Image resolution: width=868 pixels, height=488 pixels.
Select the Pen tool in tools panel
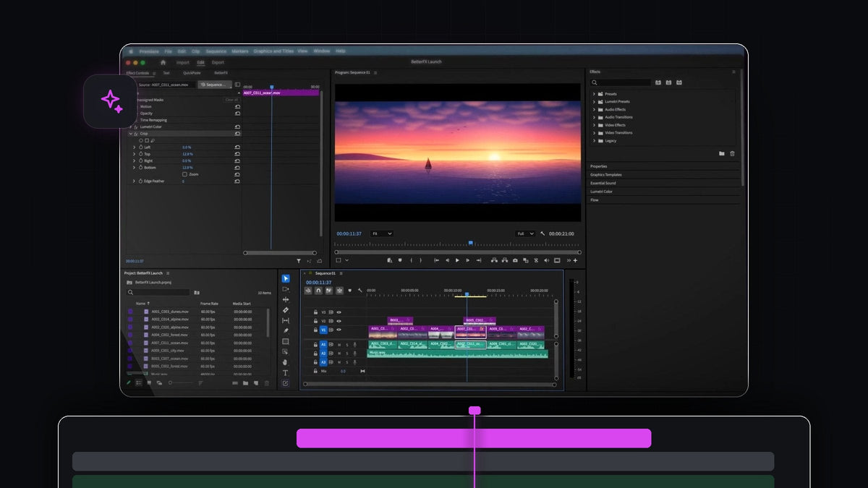point(286,330)
